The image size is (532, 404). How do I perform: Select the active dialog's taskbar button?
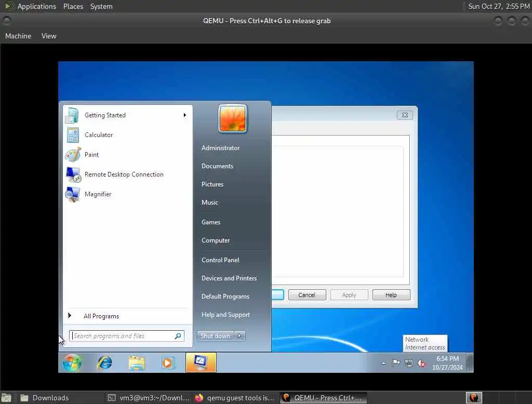(x=201, y=362)
